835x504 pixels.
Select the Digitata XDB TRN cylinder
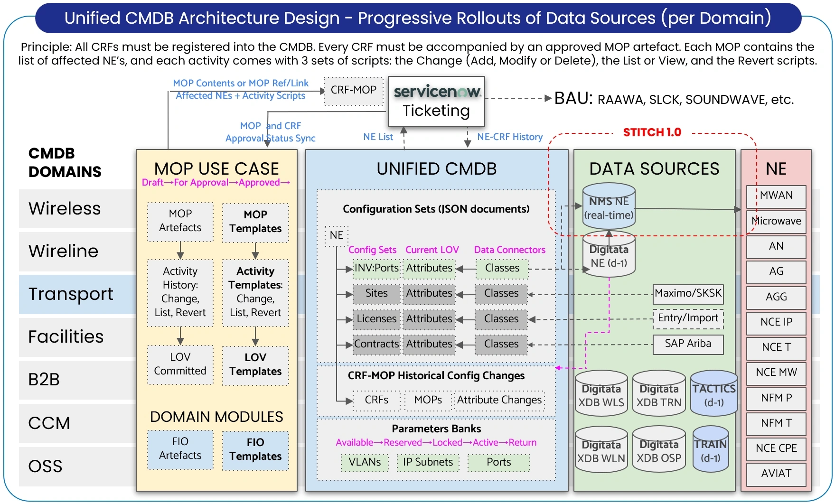[x=659, y=394]
